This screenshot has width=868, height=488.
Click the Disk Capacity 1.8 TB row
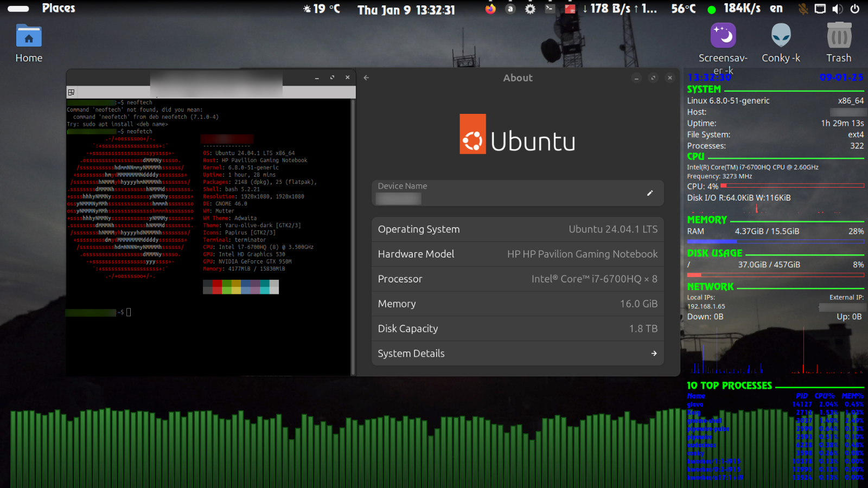coord(518,329)
